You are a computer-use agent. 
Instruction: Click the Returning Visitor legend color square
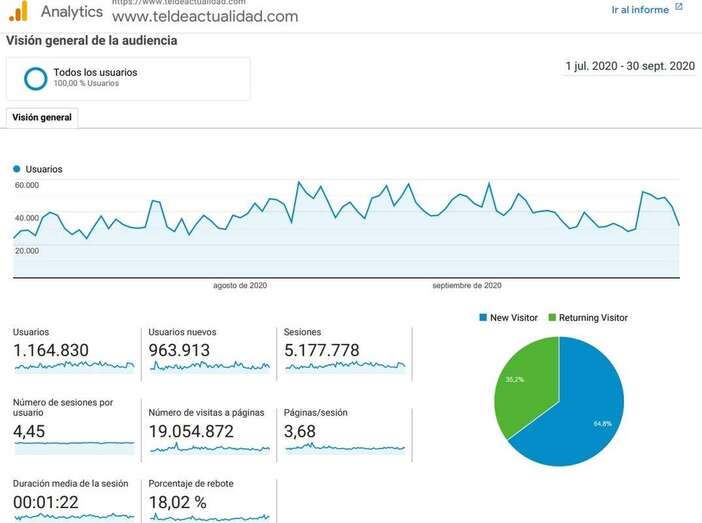pyautogui.click(x=552, y=318)
